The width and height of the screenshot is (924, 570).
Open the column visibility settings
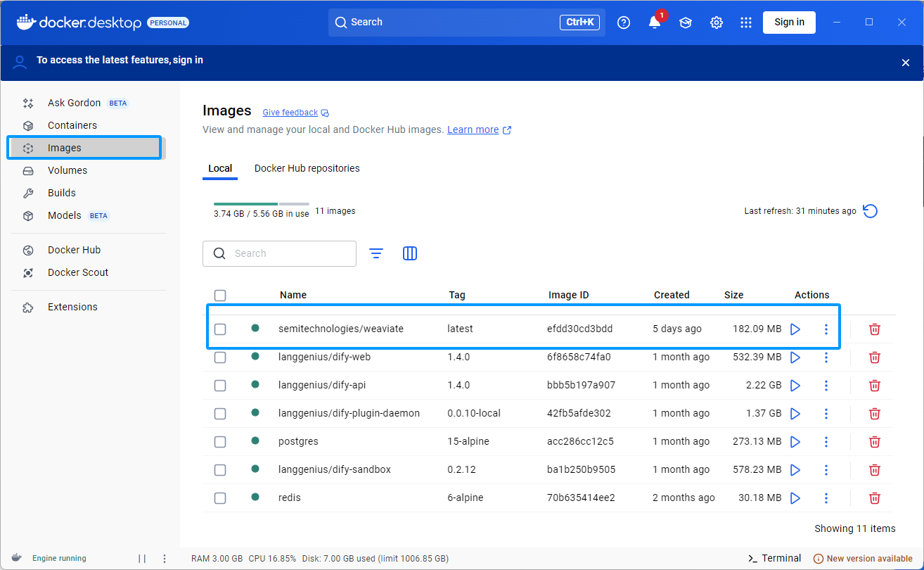pos(410,253)
